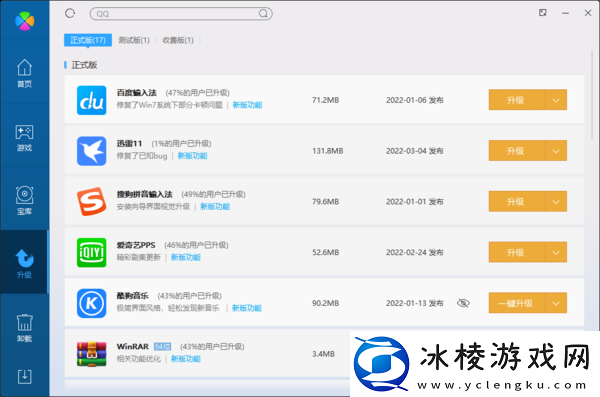Viewport: 600px width, 397px height.
Task: Click the 2022-02-24 发布 date
Action: (414, 252)
